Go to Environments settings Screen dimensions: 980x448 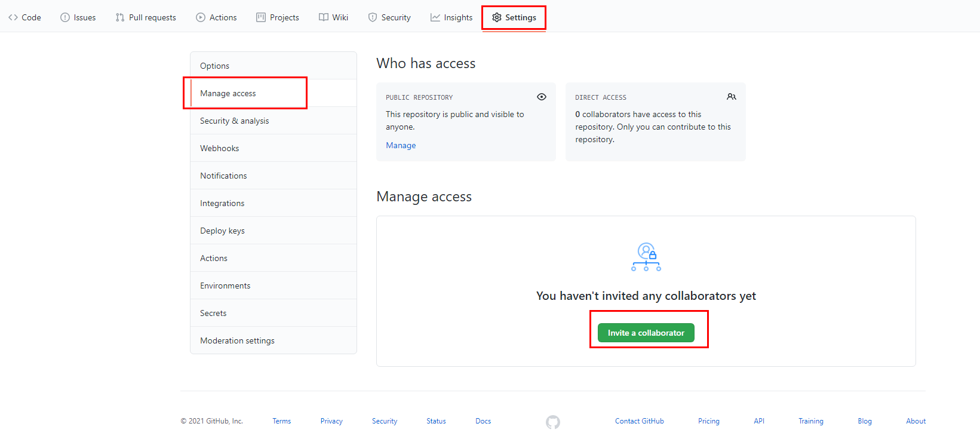point(274,286)
